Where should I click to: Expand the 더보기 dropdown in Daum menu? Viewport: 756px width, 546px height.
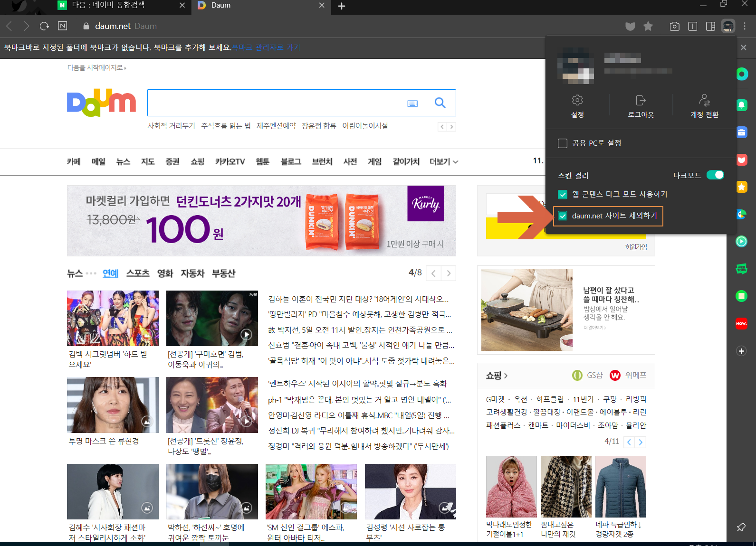(x=444, y=162)
